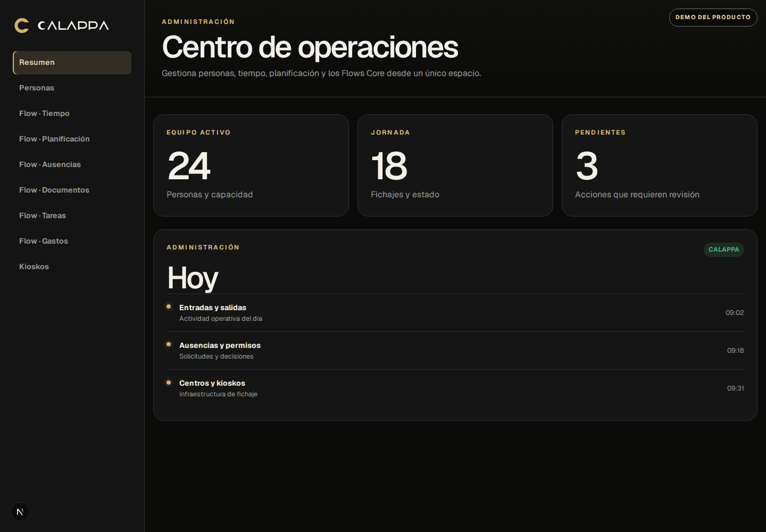Click the text Solicitudes y decisiones
Screen dimensions: 766x532
pos(217,356)
